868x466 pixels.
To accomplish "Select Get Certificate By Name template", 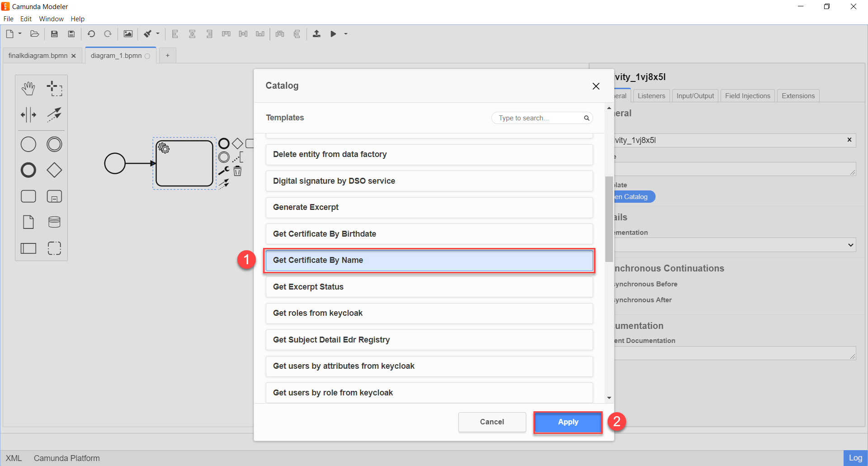I will pos(429,261).
